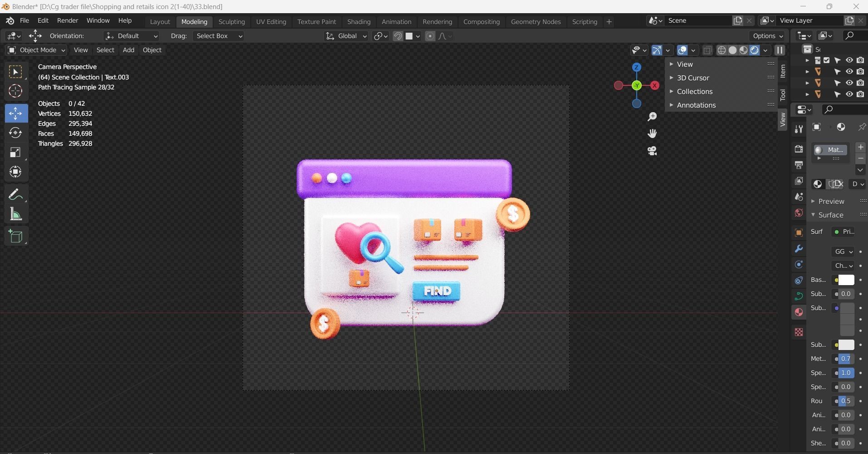Viewport: 868px width, 454px height.
Task: Open the Tool properties tab icon
Action: tap(799, 129)
